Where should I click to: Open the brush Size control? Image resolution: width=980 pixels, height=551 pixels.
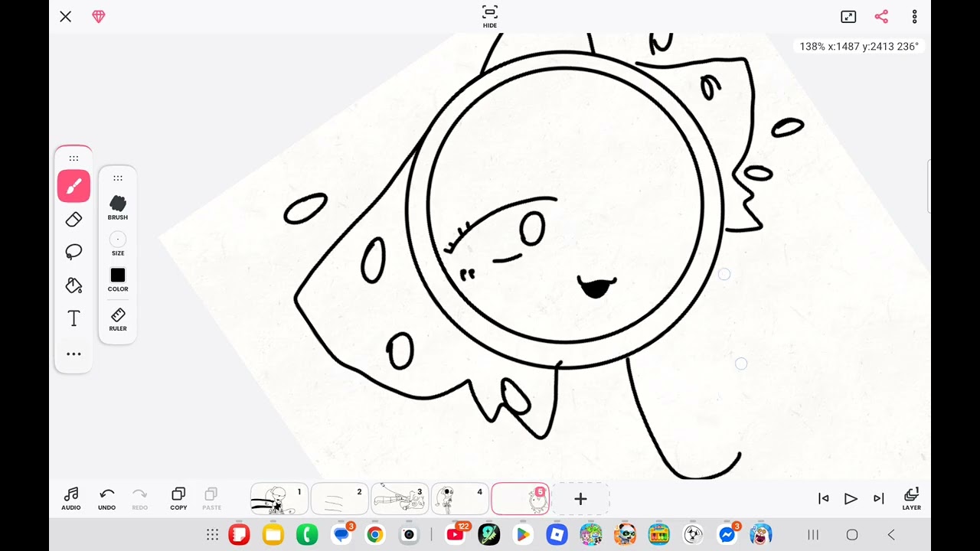[118, 243]
